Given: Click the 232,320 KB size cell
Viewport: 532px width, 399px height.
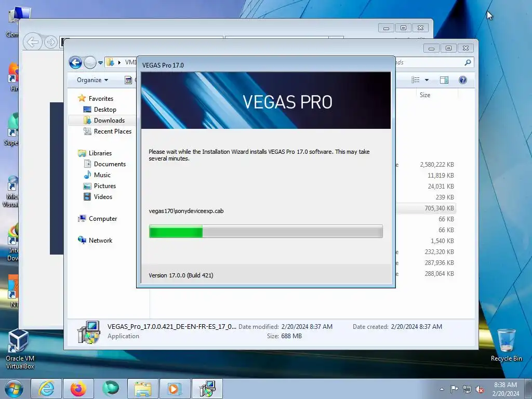Looking at the screenshot, I should click(439, 252).
